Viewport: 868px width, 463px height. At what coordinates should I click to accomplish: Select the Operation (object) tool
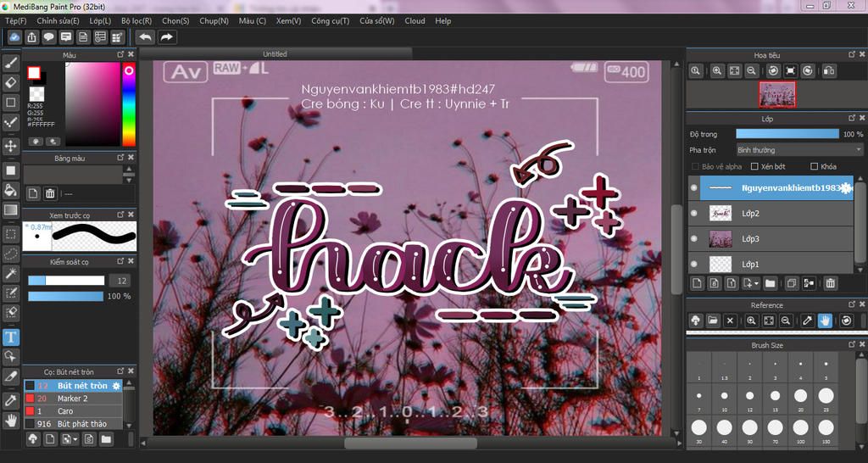tap(10, 356)
